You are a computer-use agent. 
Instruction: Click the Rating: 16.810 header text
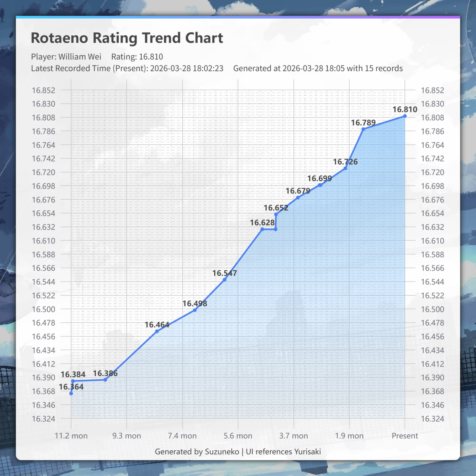tap(137, 57)
